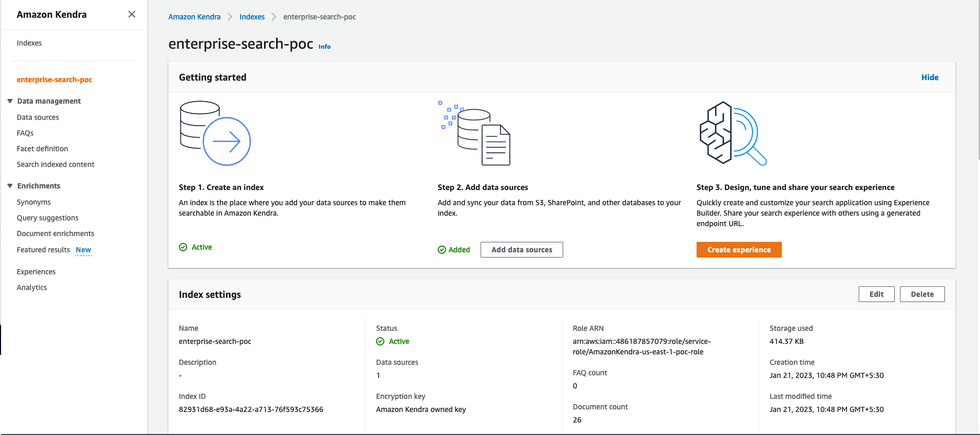Viewport: 980px width, 435px height.
Task: Click the enterprise-search-poc name value in Index settings
Action: coord(215,341)
